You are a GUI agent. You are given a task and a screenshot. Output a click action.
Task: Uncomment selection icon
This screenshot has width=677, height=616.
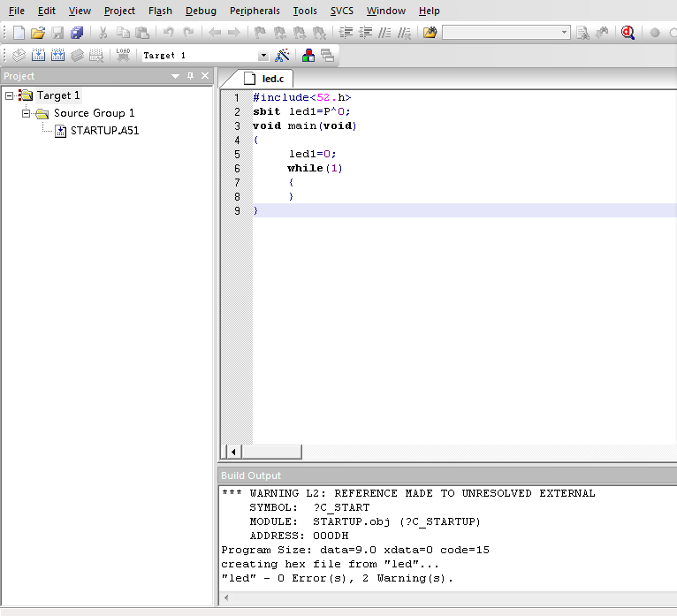[404, 33]
